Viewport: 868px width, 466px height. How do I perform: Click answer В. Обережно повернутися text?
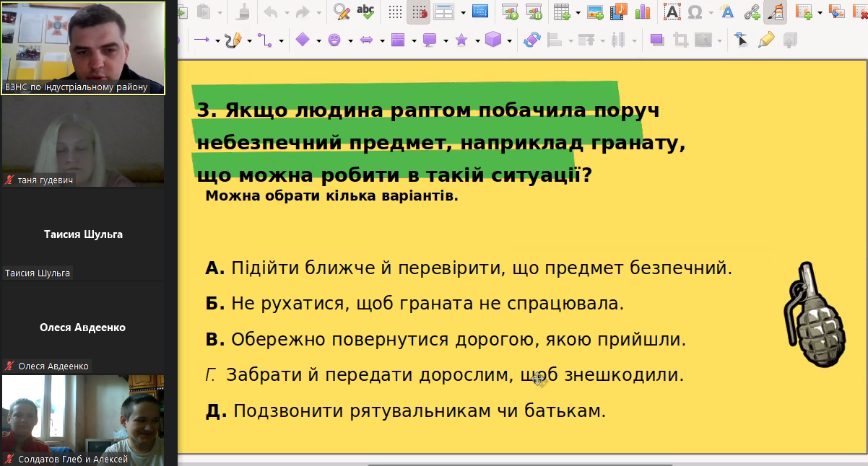(446, 339)
